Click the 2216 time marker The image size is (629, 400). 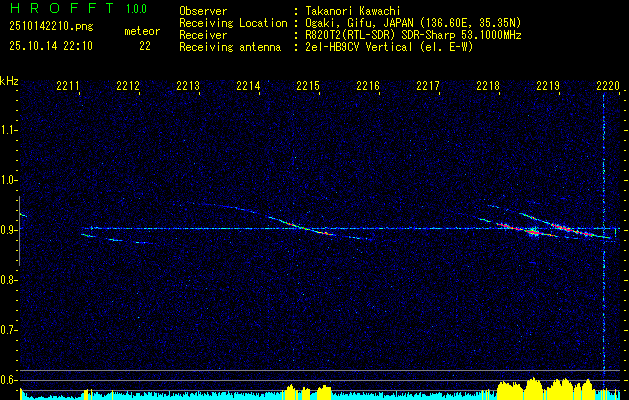pos(368,85)
